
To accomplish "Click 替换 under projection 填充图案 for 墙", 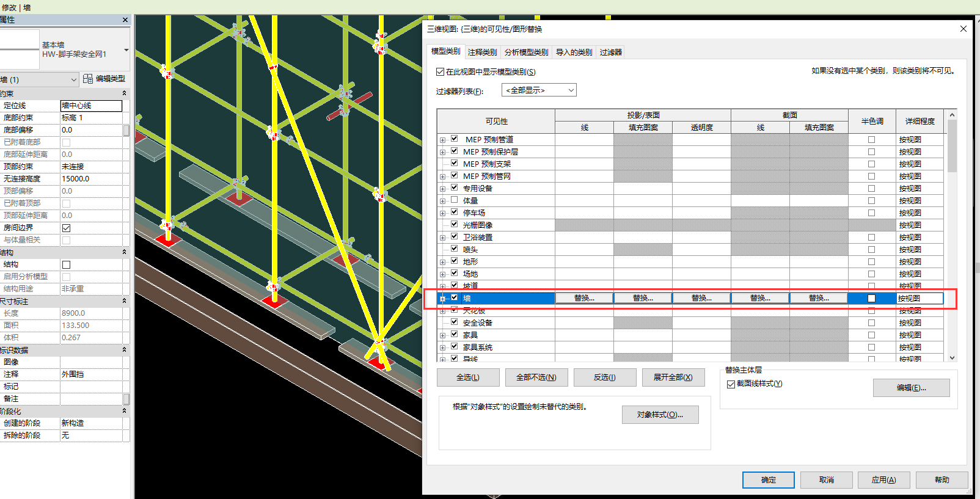I will coord(643,298).
